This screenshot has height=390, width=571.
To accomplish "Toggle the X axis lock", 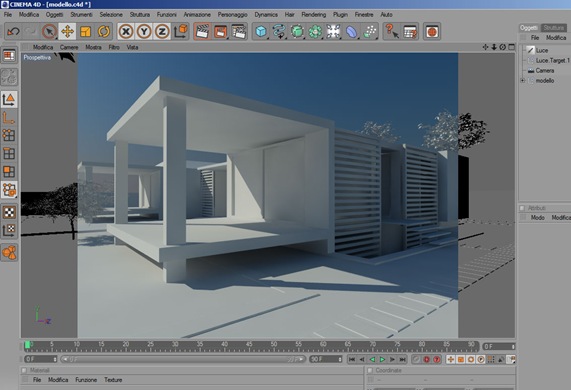I will pyautogui.click(x=126, y=32).
